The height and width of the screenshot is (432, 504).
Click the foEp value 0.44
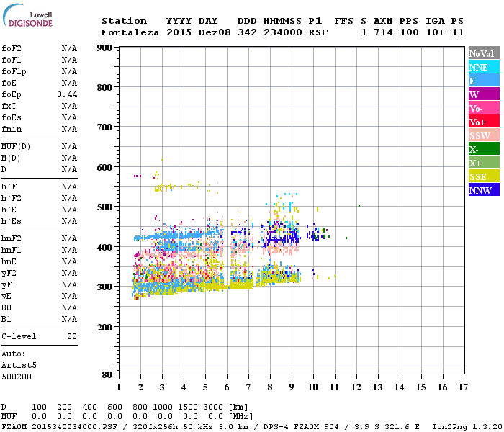point(67,94)
